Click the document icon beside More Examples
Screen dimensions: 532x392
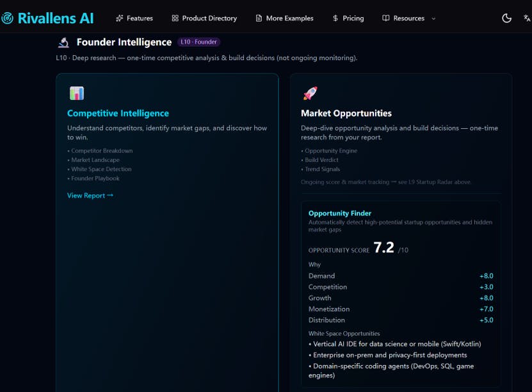coord(259,19)
